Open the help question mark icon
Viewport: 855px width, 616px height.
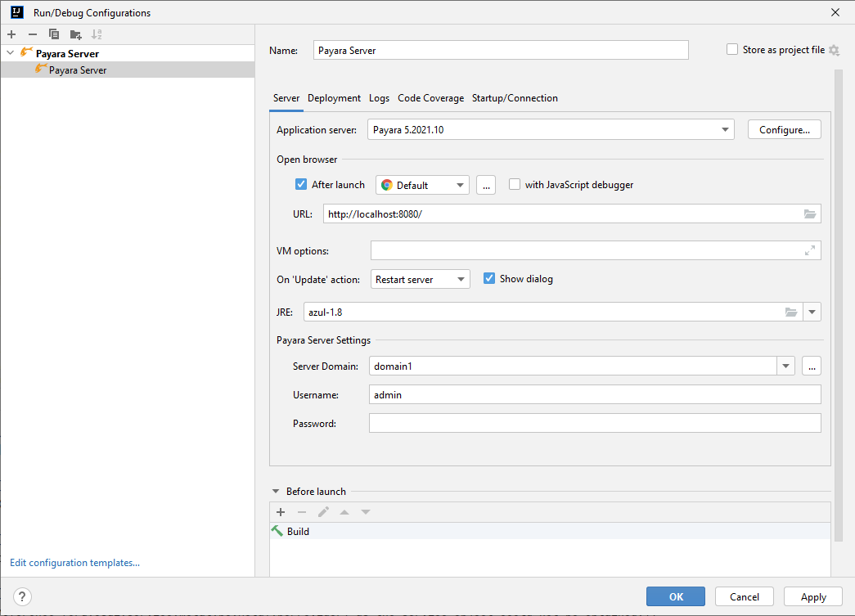[x=23, y=596]
